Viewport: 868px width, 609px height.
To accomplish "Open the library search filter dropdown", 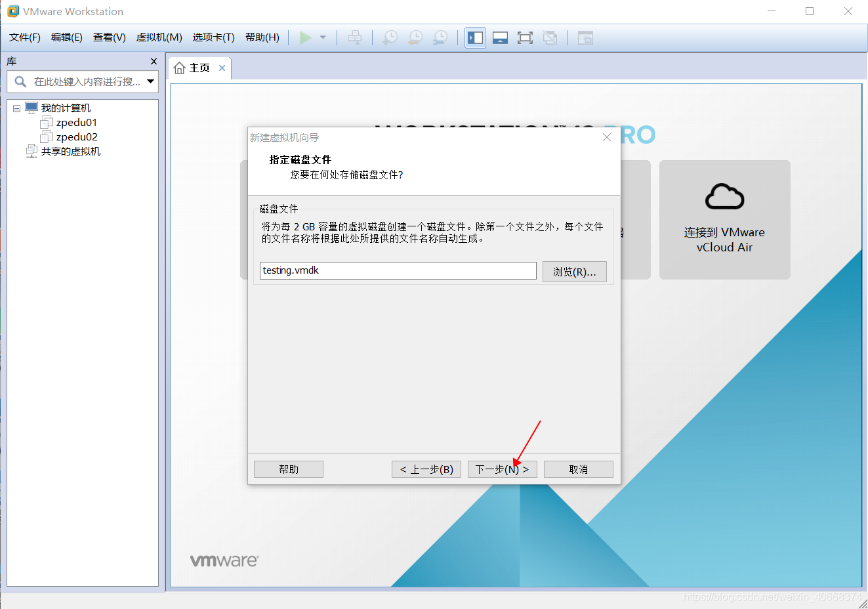I will pos(151,81).
